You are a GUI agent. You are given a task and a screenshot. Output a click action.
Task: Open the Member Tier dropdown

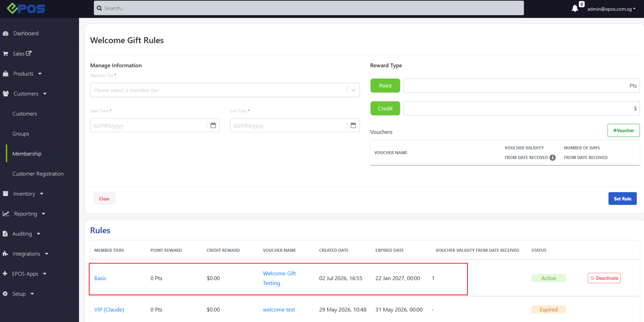click(x=225, y=90)
